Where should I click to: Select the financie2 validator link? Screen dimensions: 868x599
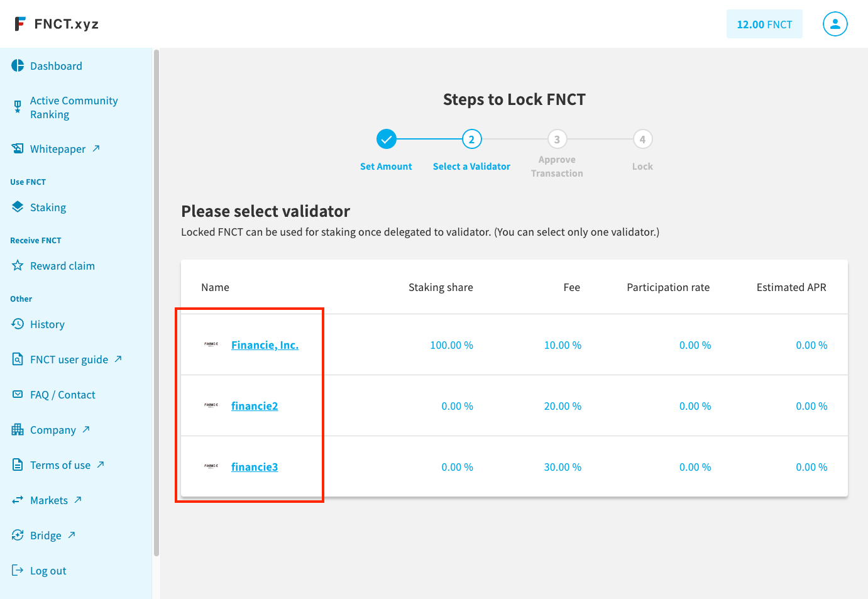pos(255,406)
